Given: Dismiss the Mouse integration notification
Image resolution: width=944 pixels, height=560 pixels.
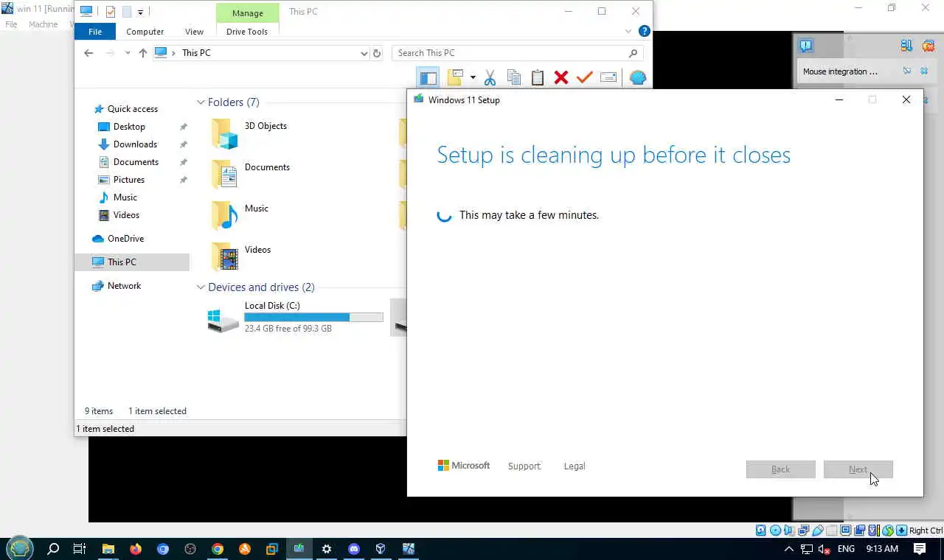Looking at the screenshot, I should click(x=924, y=71).
